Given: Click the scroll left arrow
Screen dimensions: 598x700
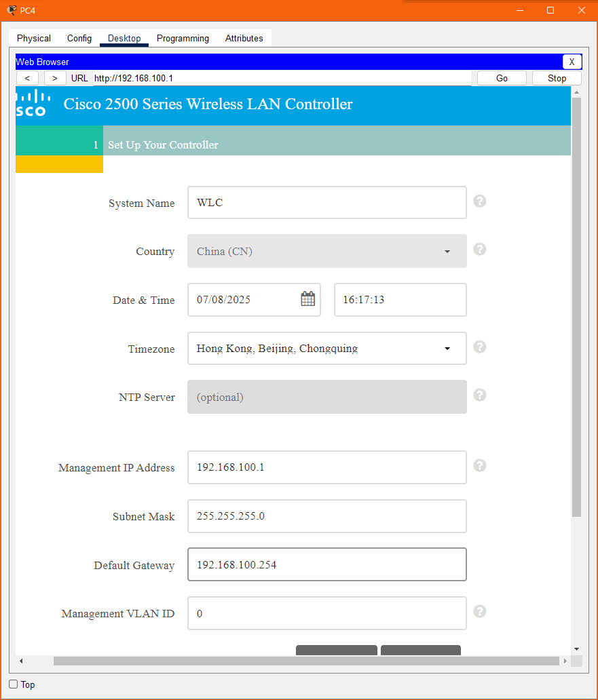Looking at the screenshot, I should tap(21, 661).
